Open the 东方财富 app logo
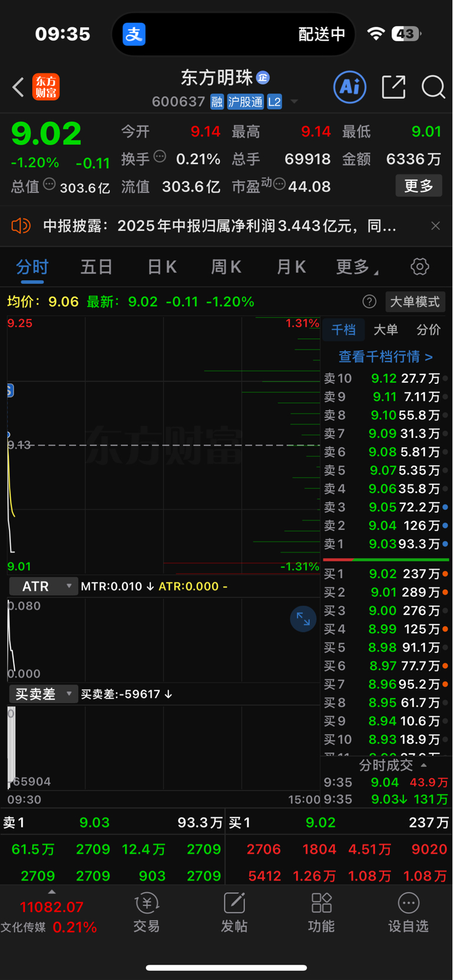The height and width of the screenshot is (980, 453). (x=46, y=87)
